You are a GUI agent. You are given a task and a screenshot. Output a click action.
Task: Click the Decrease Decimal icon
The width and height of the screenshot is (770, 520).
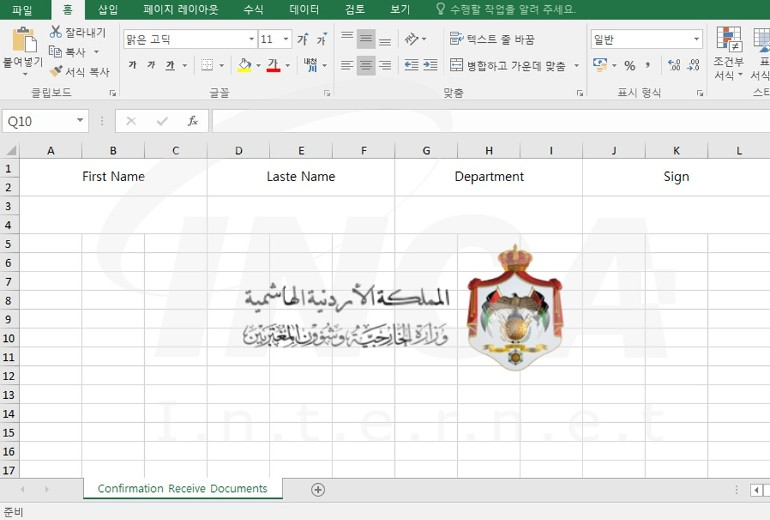pos(693,65)
